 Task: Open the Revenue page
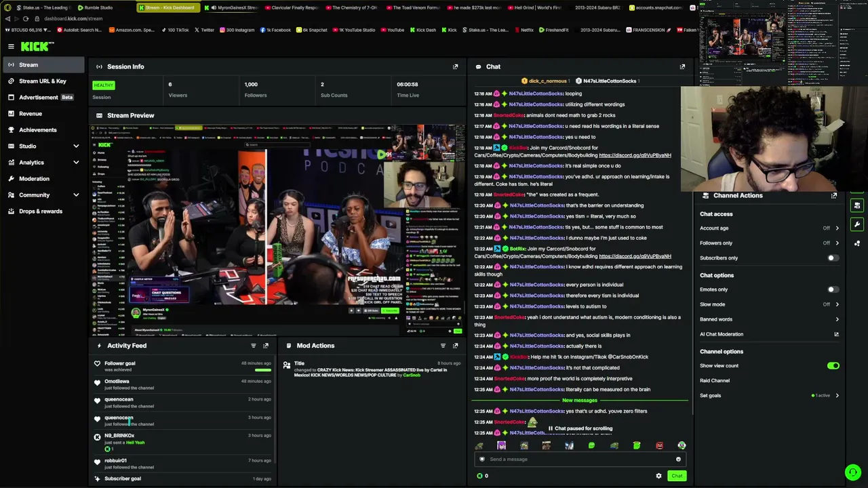43,113
